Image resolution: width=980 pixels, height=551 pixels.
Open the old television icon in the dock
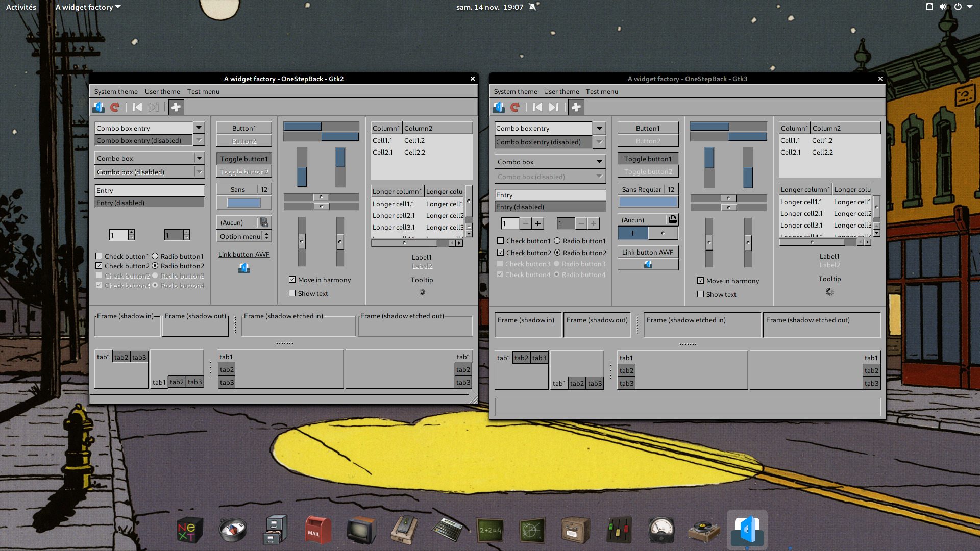point(361,531)
